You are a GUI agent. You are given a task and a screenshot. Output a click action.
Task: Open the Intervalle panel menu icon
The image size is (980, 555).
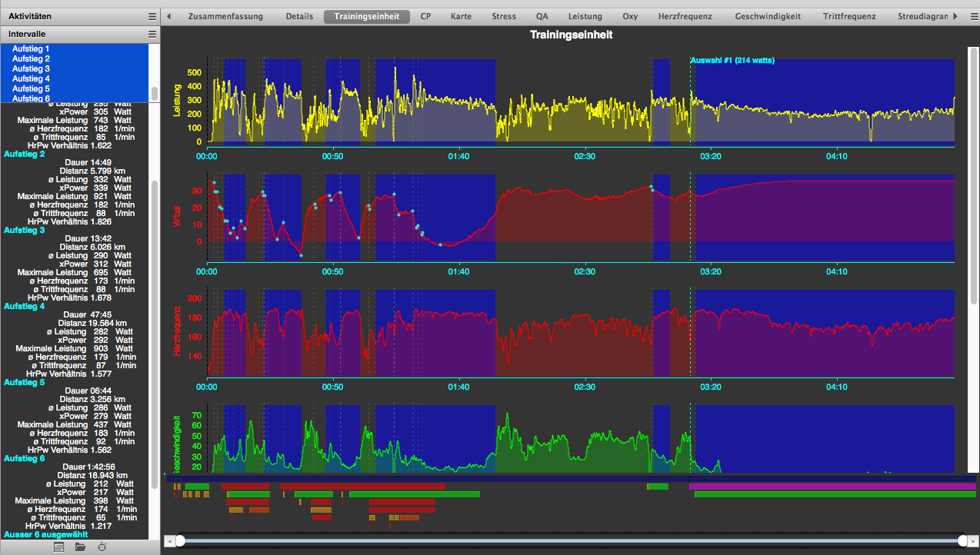pyautogui.click(x=152, y=35)
